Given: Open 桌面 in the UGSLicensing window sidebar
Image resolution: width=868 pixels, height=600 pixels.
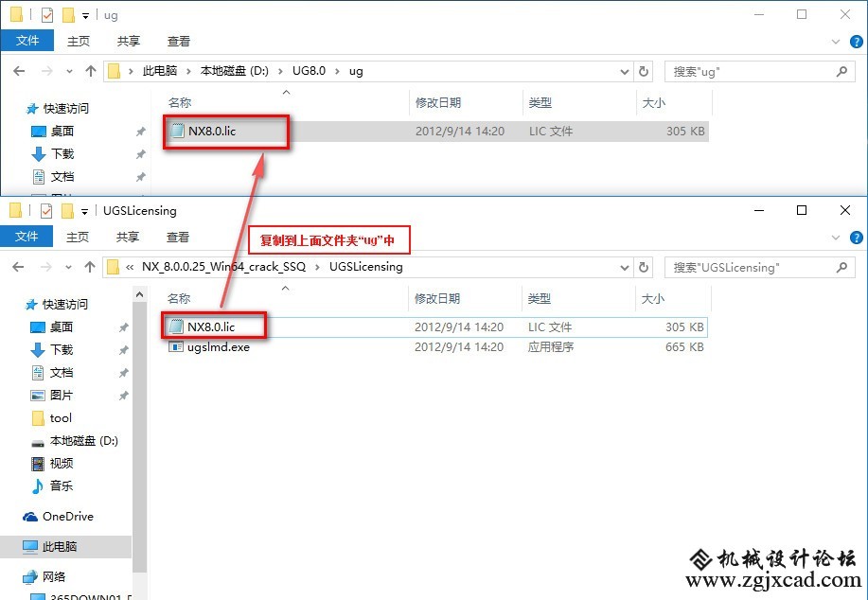Looking at the screenshot, I should pyautogui.click(x=61, y=327).
